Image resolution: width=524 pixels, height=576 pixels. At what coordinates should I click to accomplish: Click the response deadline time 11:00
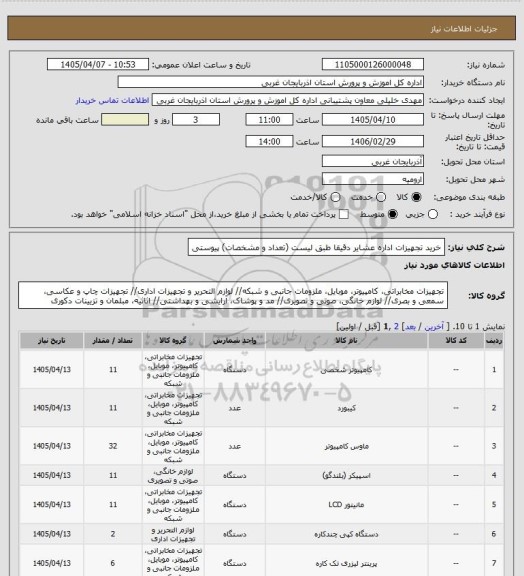(x=269, y=120)
